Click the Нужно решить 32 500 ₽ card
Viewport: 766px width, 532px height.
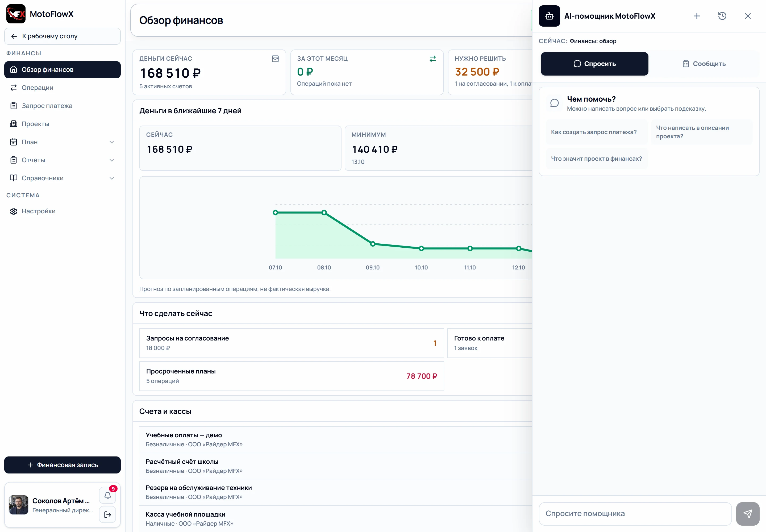coord(490,72)
